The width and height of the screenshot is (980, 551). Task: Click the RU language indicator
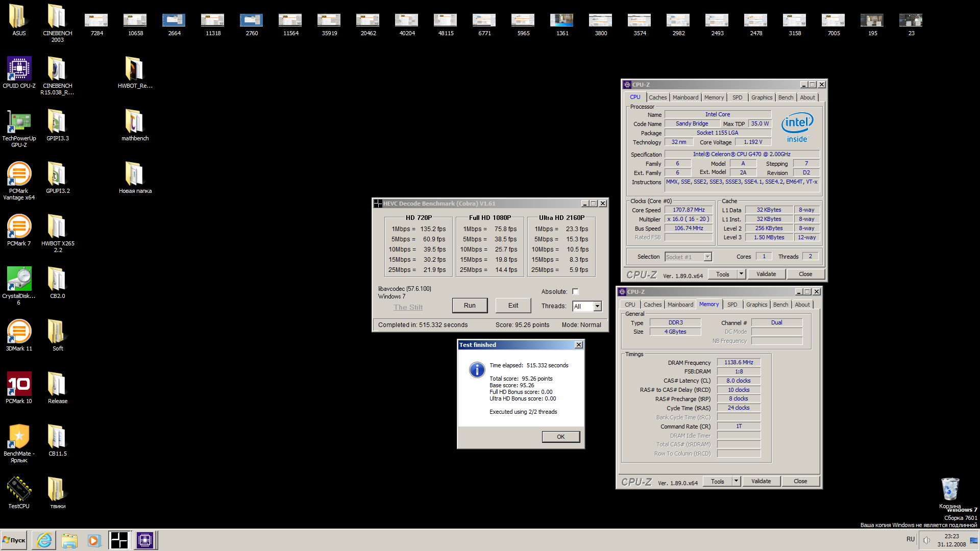click(910, 539)
